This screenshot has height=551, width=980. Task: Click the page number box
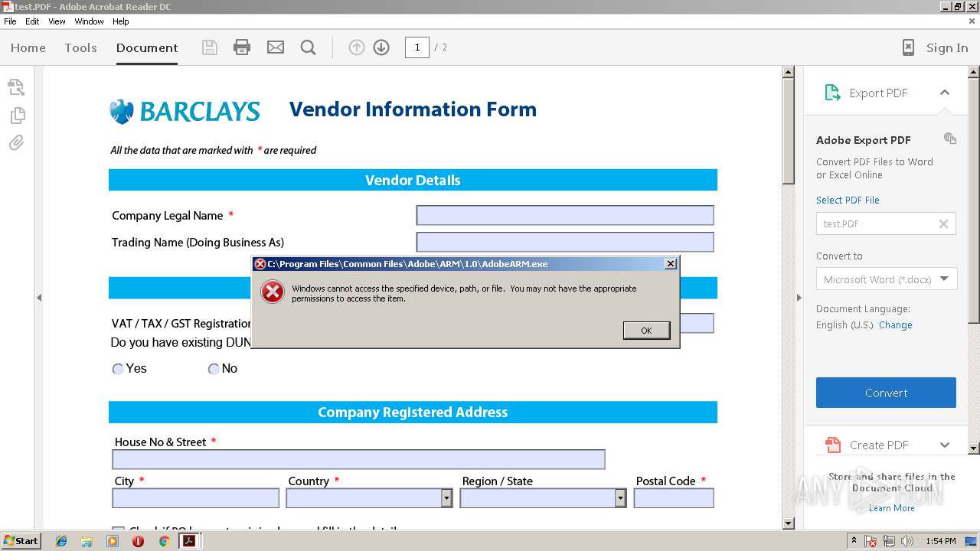point(416,47)
